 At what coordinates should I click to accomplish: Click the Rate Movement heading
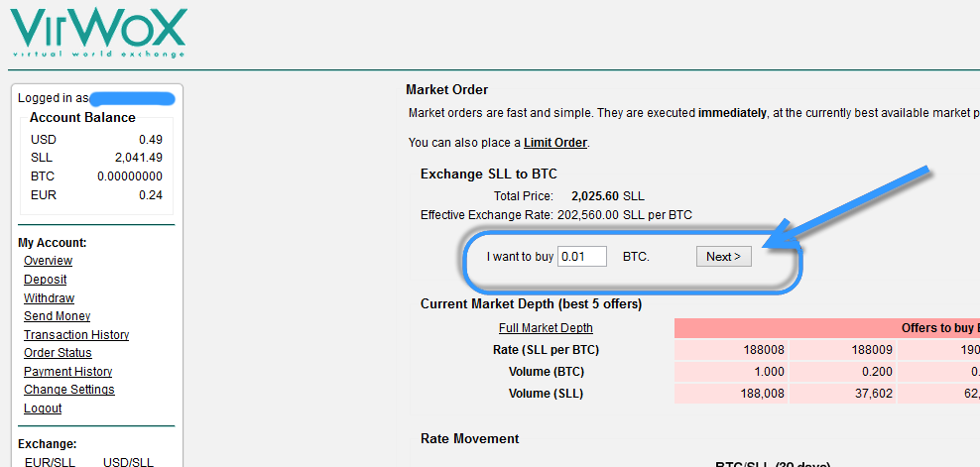(x=470, y=439)
